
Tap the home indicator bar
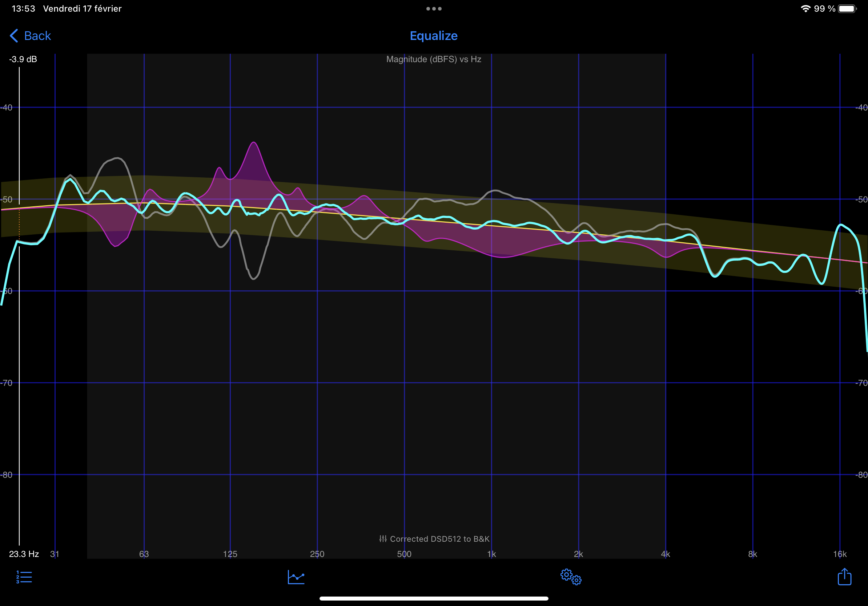pyautogui.click(x=434, y=598)
